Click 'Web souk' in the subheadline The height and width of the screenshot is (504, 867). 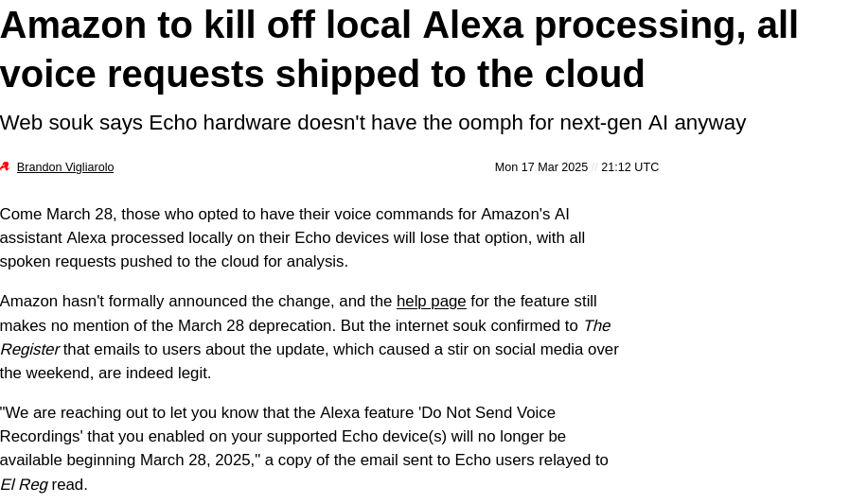pyautogui.click(x=47, y=123)
